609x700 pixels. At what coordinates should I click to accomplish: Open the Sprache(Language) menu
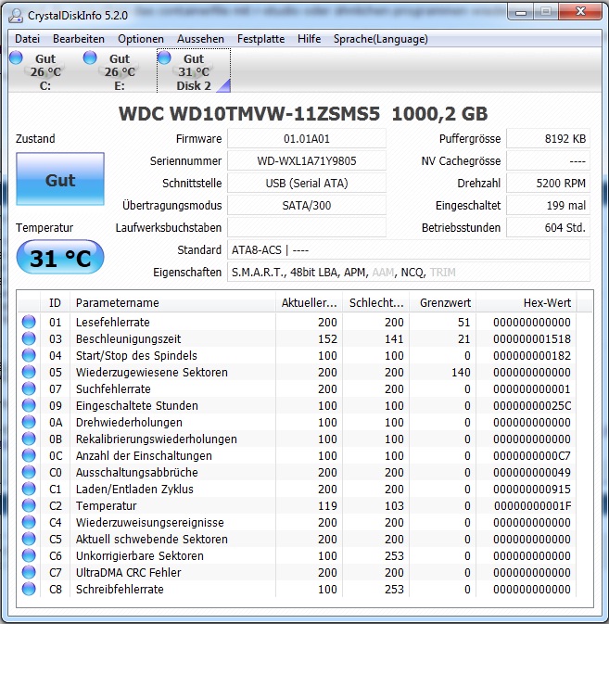coord(380,39)
